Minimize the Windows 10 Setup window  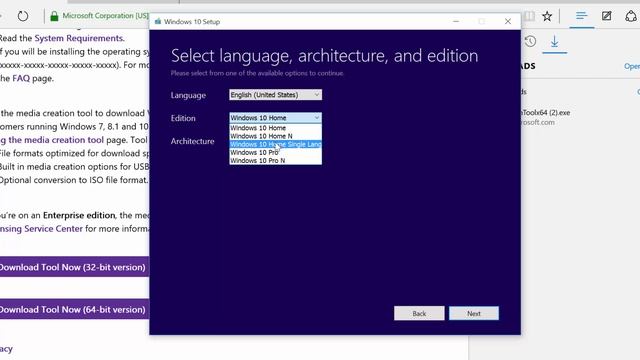[456, 22]
